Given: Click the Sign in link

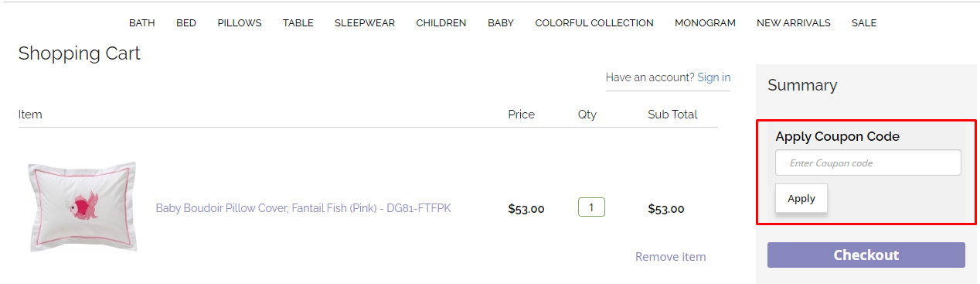Looking at the screenshot, I should point(714,77).
